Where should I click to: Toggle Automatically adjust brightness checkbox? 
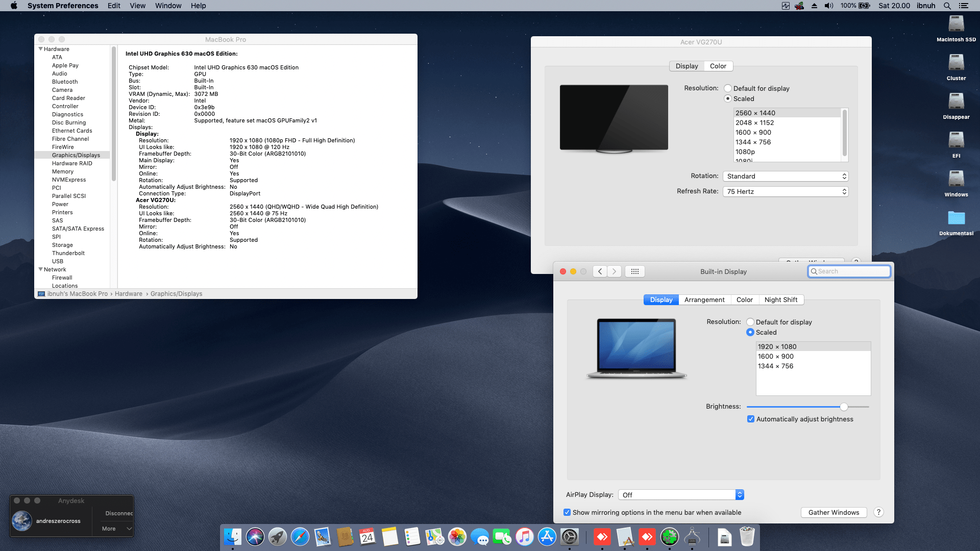(x=751, y=419)
